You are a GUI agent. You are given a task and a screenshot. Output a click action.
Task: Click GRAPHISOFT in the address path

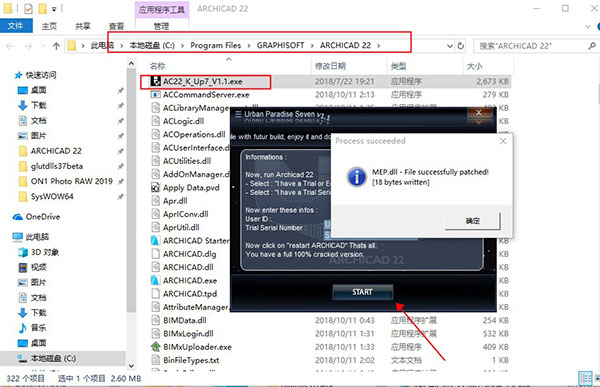coord(280,46)
